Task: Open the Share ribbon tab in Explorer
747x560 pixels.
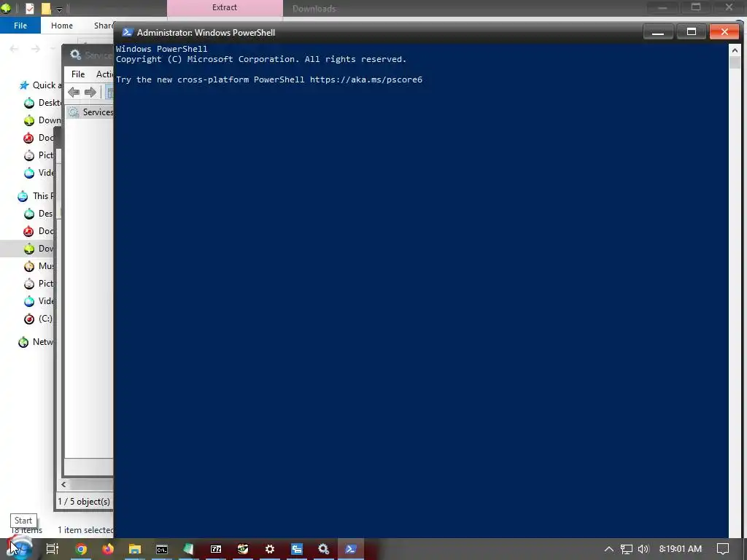Action: tap(103, 26)
